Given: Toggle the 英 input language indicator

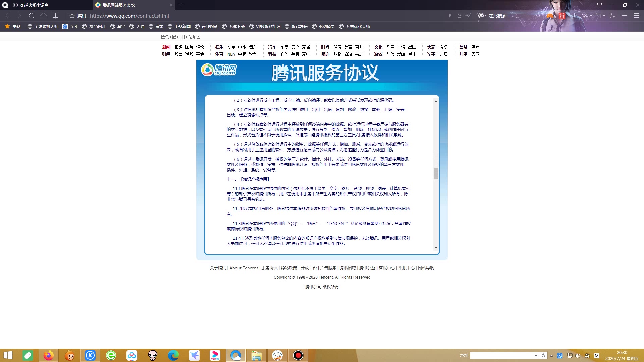Looking at the screenshot, I should coord(587,356).
